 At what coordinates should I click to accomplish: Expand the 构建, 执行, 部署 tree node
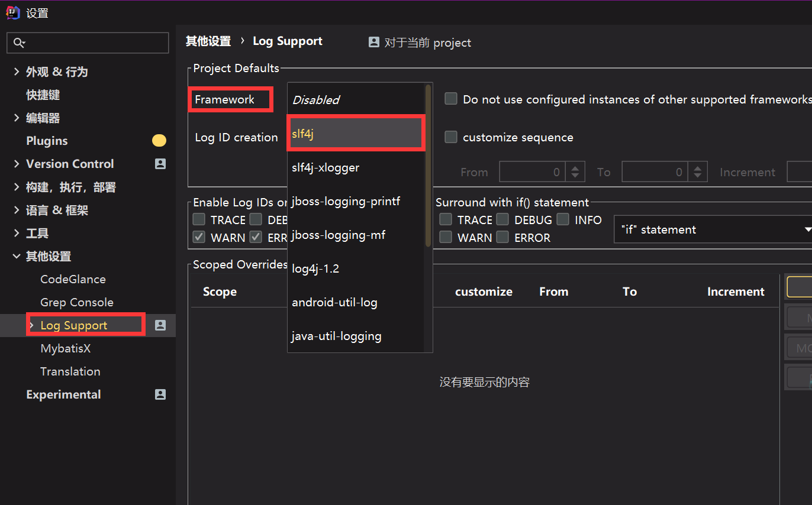click(17, 187)
